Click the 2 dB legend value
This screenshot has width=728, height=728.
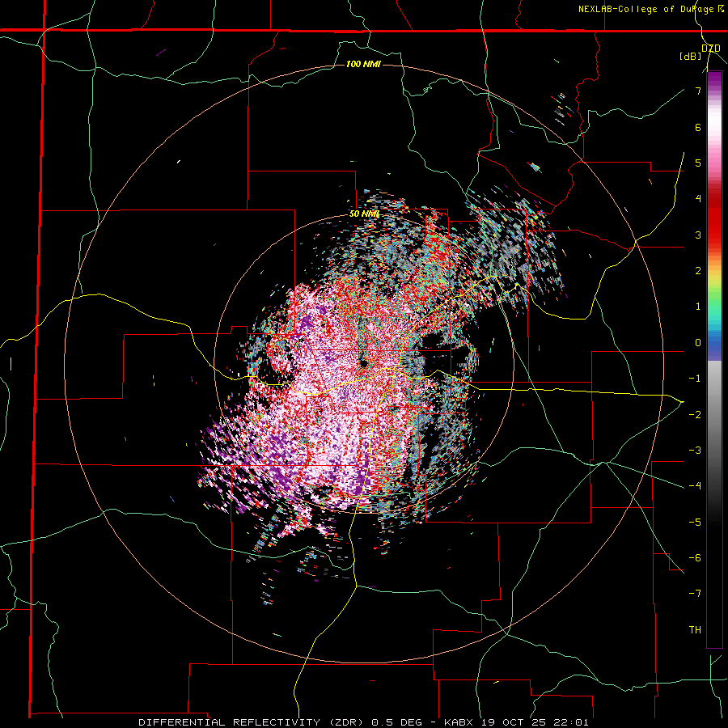(x=698, y=271)
